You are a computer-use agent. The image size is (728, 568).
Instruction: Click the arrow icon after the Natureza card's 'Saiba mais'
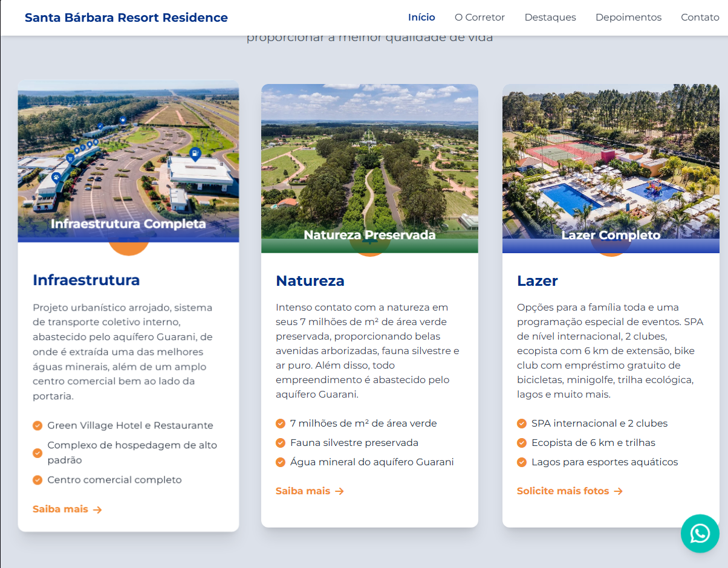340,491
